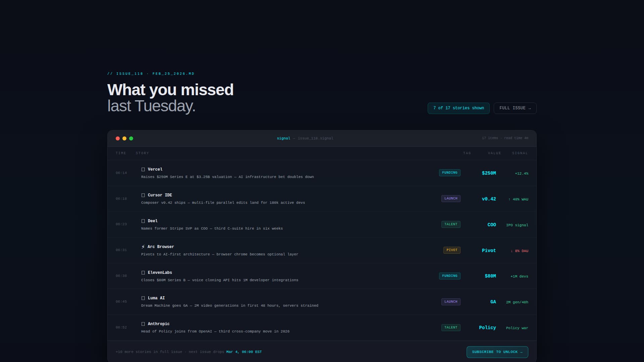
Task: Click the 2M gen/48h signal
Action: coord(517,302)
